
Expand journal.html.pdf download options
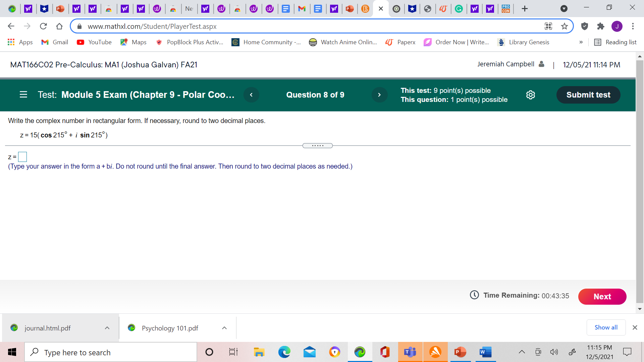[x=107, y=328]
